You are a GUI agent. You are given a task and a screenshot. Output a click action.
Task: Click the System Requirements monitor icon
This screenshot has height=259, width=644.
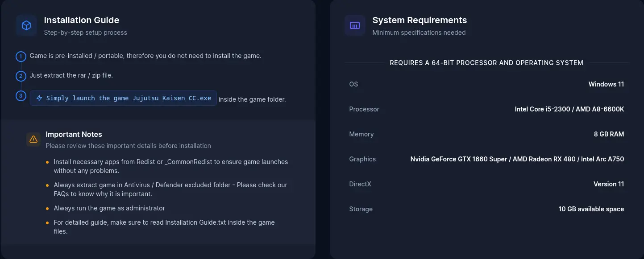355,25
